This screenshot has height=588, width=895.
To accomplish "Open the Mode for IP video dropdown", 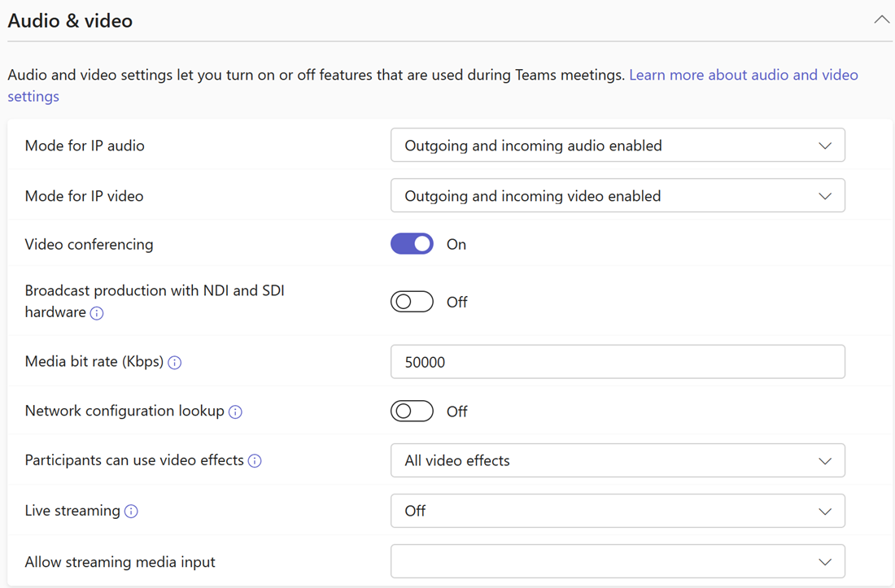I will pyautogui.click(x=618, y=196).
